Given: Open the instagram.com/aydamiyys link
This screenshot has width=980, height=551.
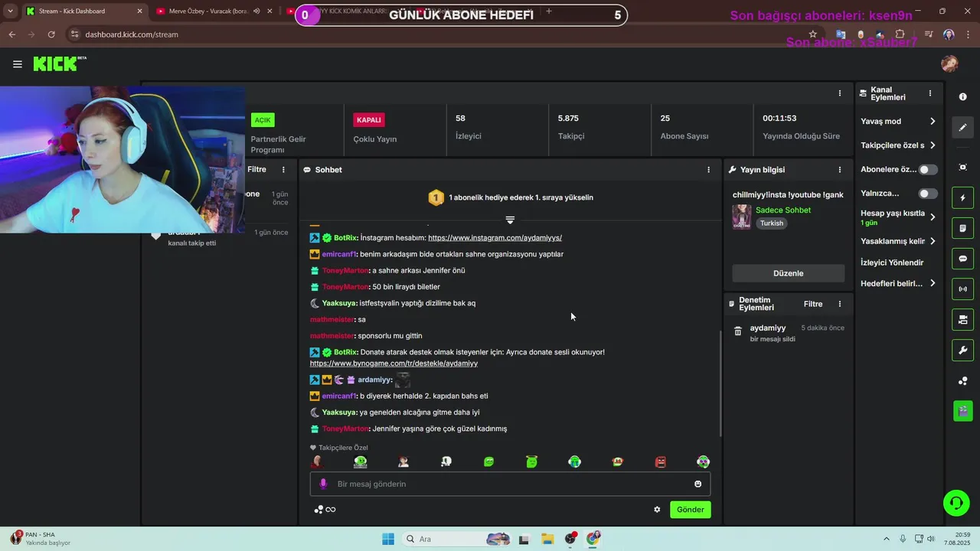Looking at the screenshot, I should 495,238.
